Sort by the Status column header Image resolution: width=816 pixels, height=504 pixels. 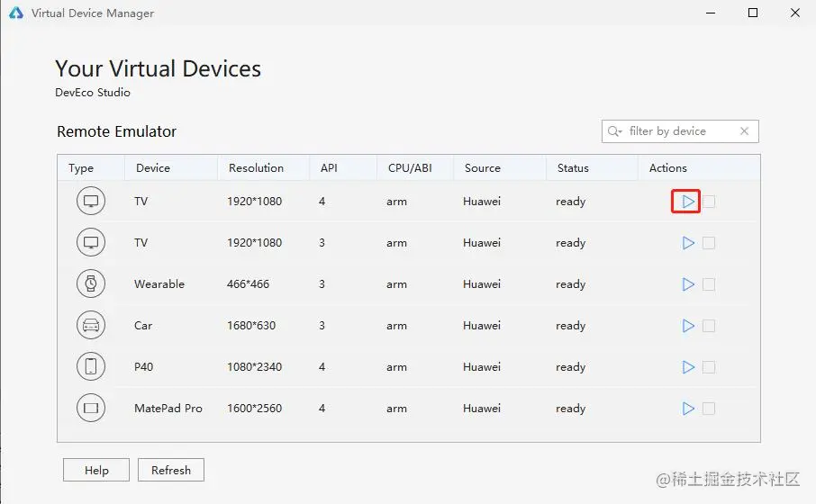[x=573, y=168]
